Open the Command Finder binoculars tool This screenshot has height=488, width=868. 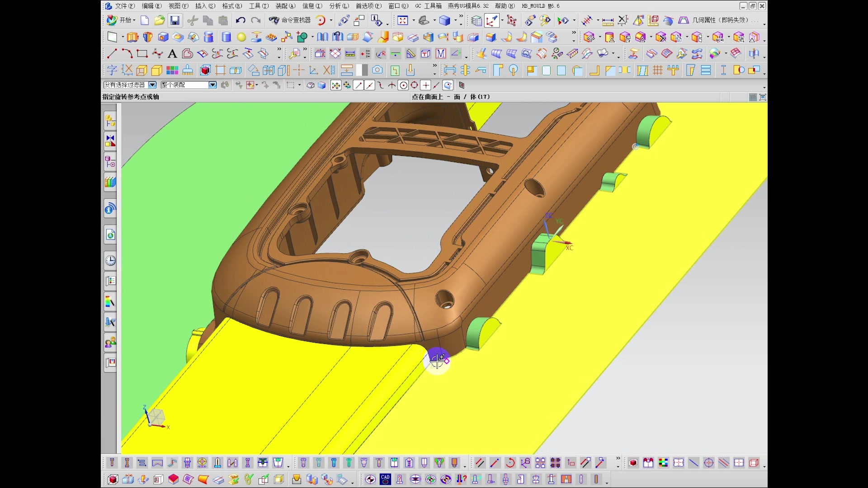[x=274, y=20]
